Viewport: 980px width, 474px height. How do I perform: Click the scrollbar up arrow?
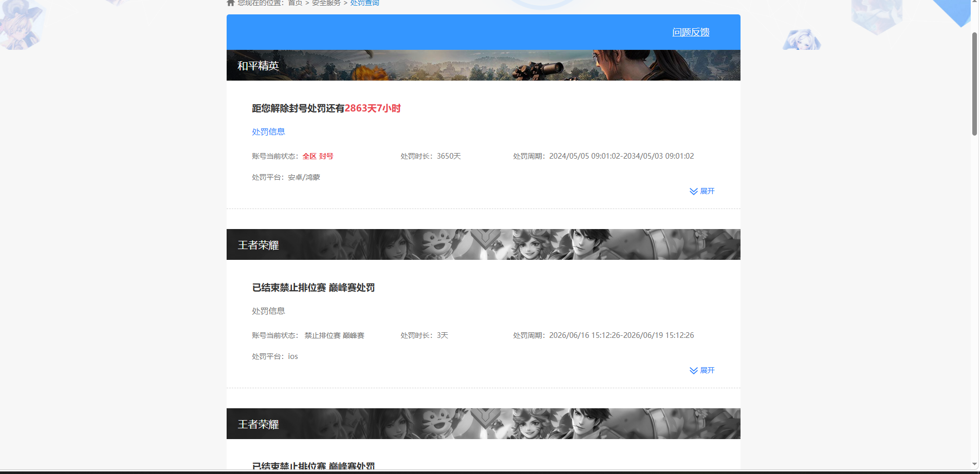click(x=974, y=2)
